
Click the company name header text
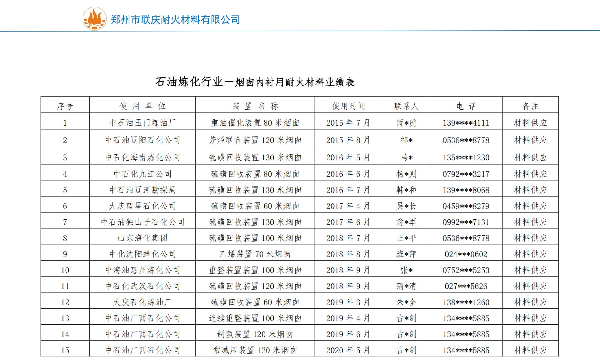coord(175,20)
